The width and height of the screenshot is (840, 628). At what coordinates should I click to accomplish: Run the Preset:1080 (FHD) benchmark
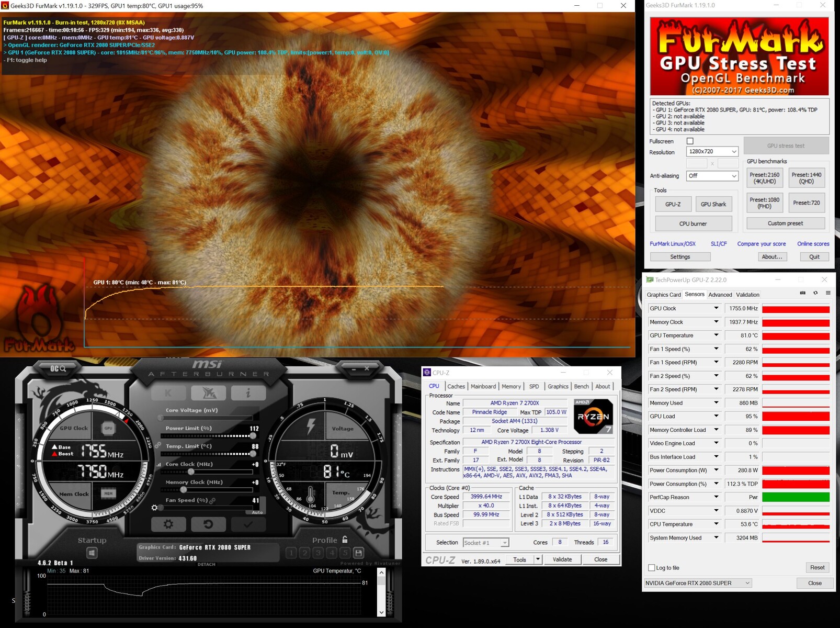tap(765, 203)
